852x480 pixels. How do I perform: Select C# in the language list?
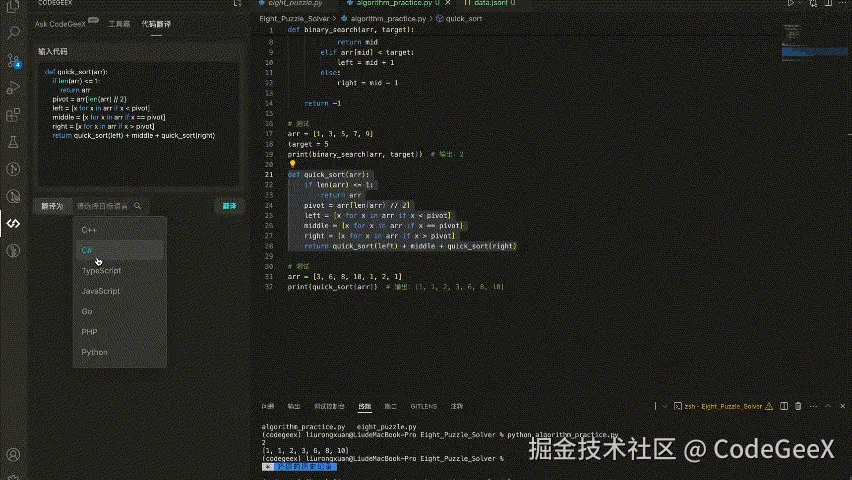(x=120, y=250)
